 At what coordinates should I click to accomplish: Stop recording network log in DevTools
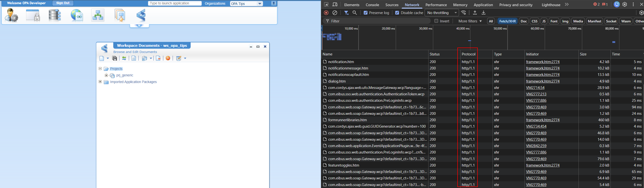coord(326,13)
